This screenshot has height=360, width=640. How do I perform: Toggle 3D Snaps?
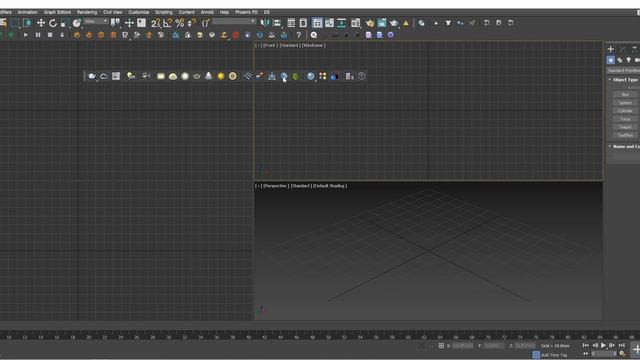(156, 23)
